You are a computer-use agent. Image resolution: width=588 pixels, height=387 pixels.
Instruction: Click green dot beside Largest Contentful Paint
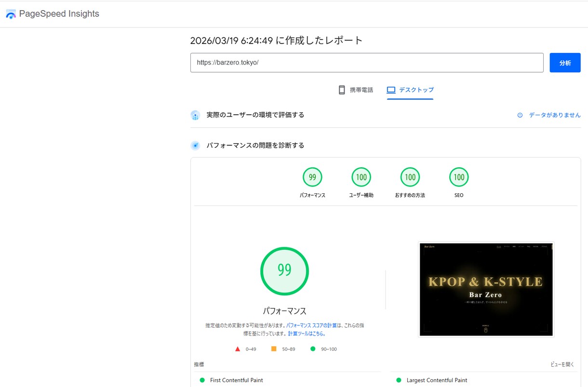coord(399,380)
